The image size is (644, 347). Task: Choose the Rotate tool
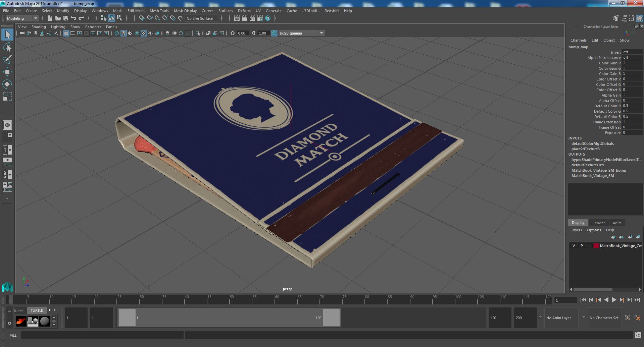coord(7,84)
